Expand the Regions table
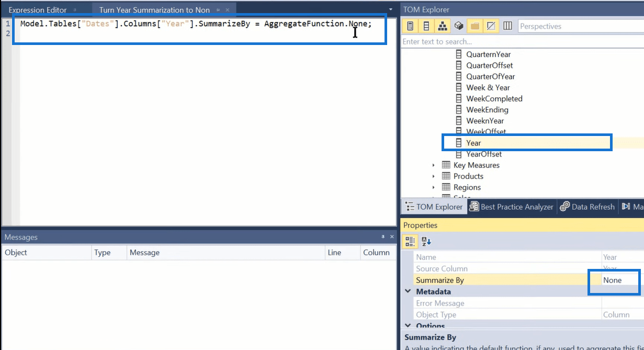Screen dimensions: 644x350 [x=434, y=187]
